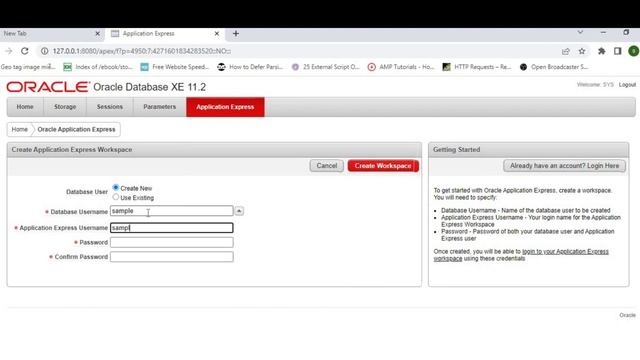
Task: Open the Storage navigation tab
Action: click(x=65, y=107)
